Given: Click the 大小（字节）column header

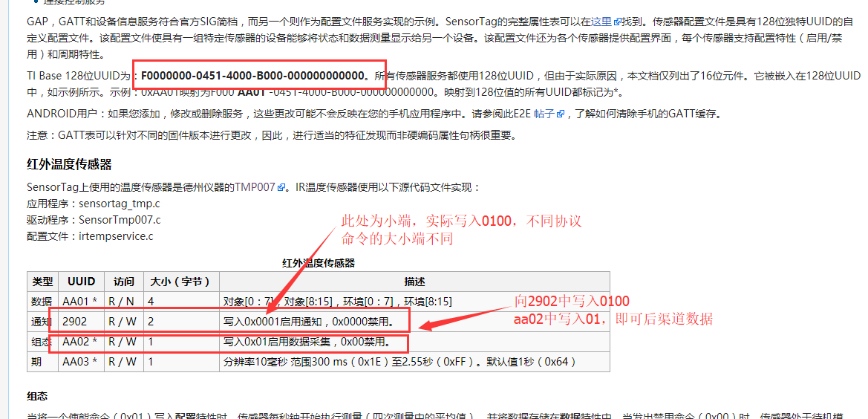Looking at the screenshot, I should point(180,282).
